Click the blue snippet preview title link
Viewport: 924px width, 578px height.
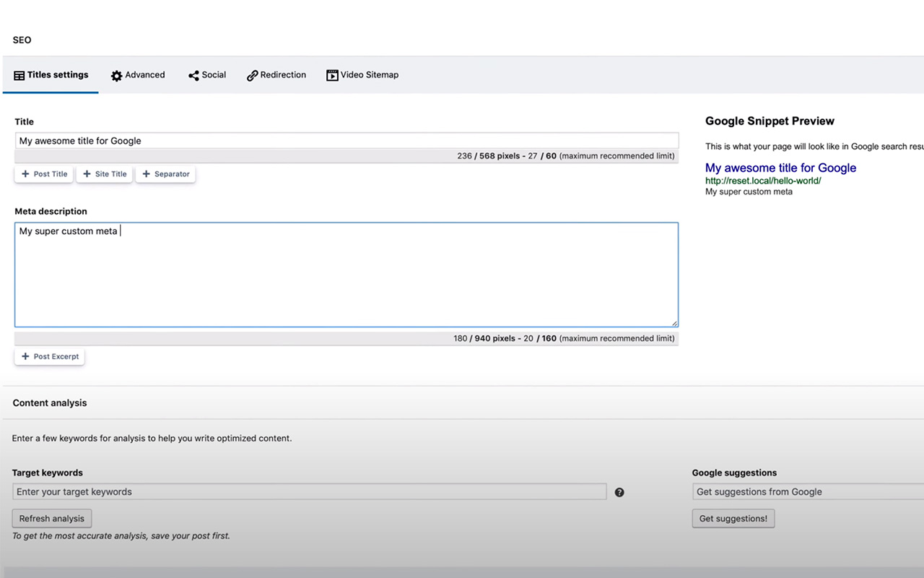tap(780, 168)
